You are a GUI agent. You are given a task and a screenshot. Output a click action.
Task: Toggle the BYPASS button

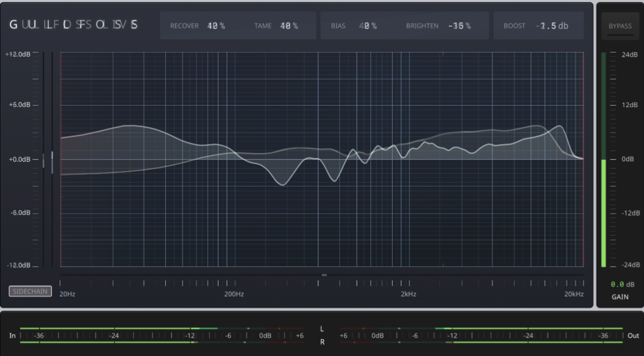pos(620,26)
